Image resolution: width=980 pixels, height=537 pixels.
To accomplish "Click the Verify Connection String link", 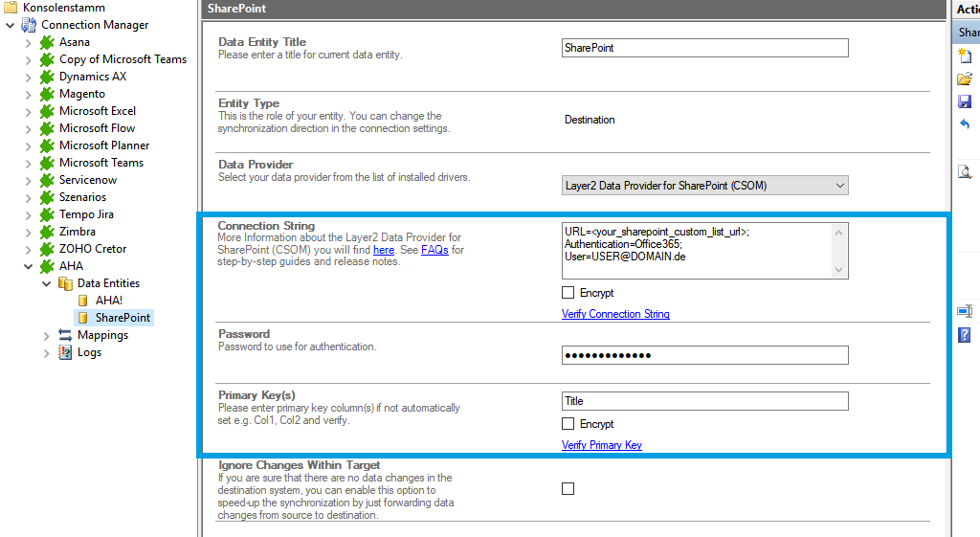I will [x=615, y=314].
